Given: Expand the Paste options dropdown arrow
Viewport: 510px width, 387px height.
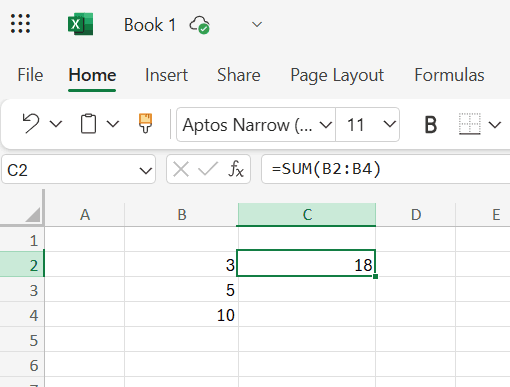Looking at the screenshot, I should pyautogui.click(x=113, y=124).
